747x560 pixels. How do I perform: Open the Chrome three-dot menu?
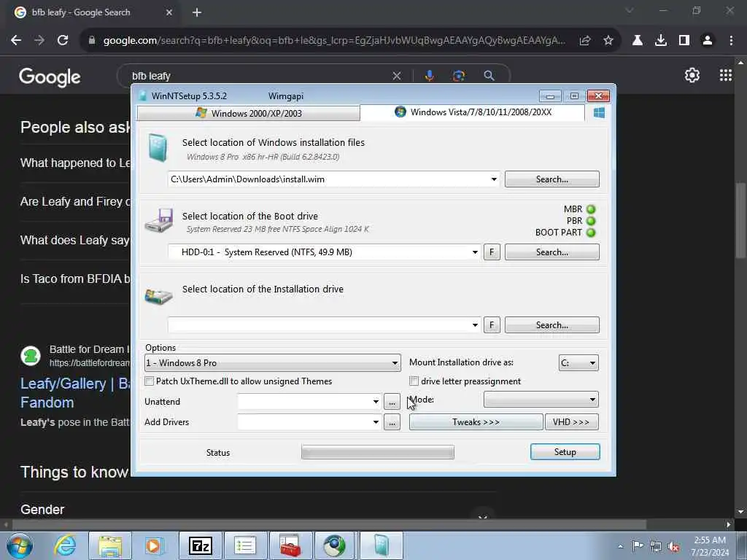731,41
